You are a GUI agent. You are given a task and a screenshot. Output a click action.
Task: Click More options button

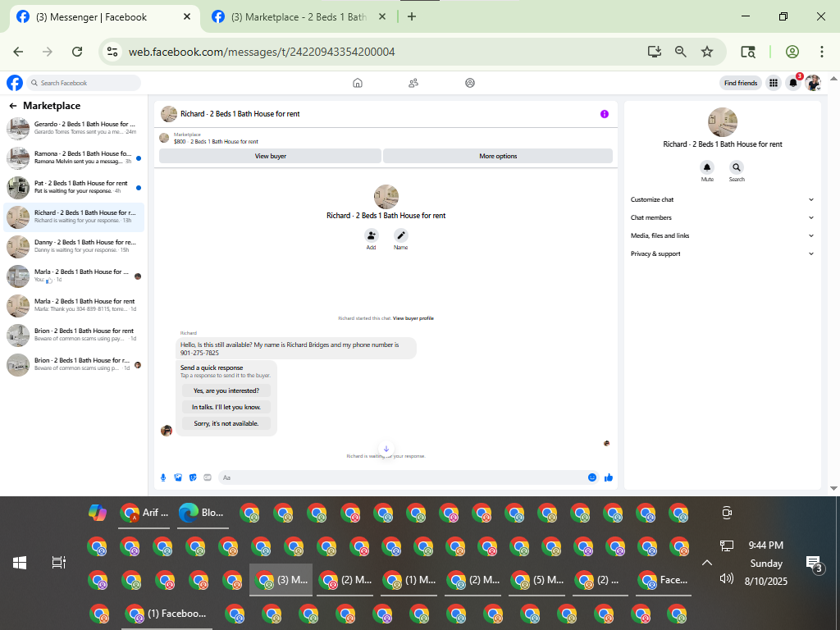point(498,156)
